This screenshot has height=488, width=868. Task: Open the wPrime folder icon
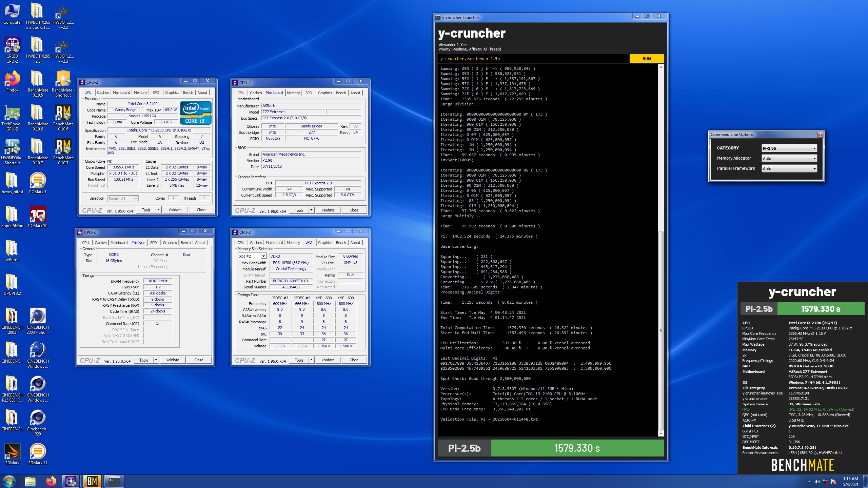[13, 251]
